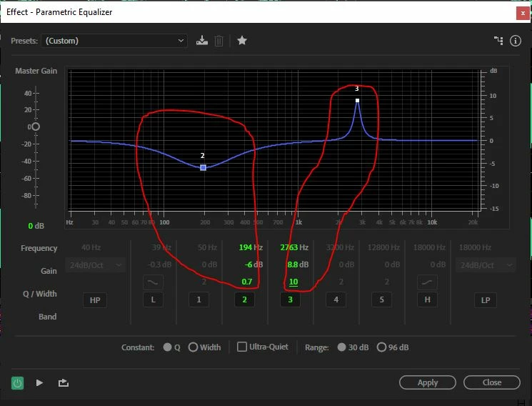532x406 pixels.
Task: Enable Ultra-Quiet checkbox
Action: coord(242,347)
